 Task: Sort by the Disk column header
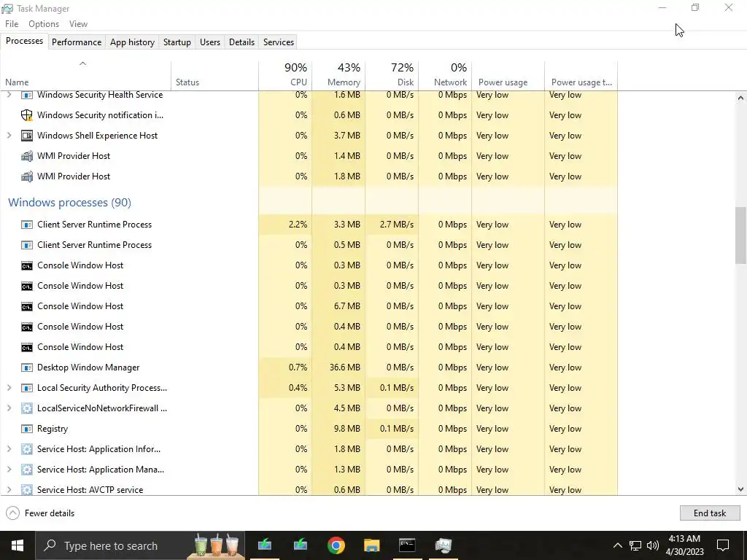click(392, 75)
